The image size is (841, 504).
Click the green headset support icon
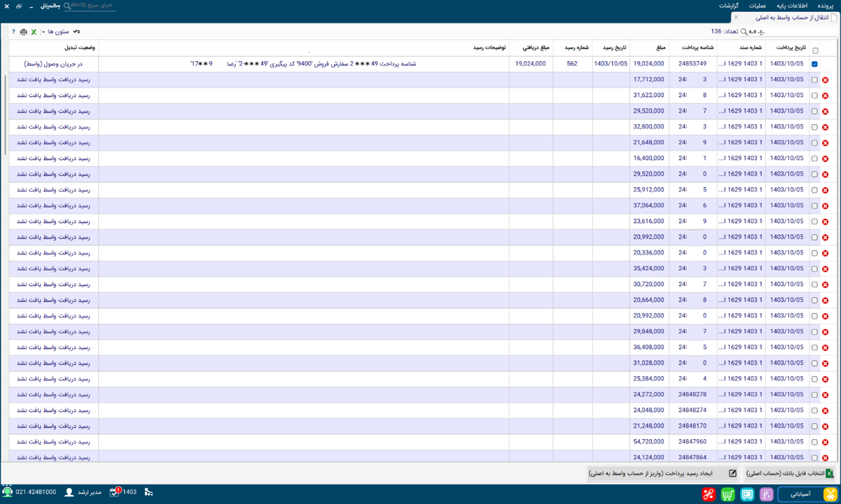pos(7,492)
